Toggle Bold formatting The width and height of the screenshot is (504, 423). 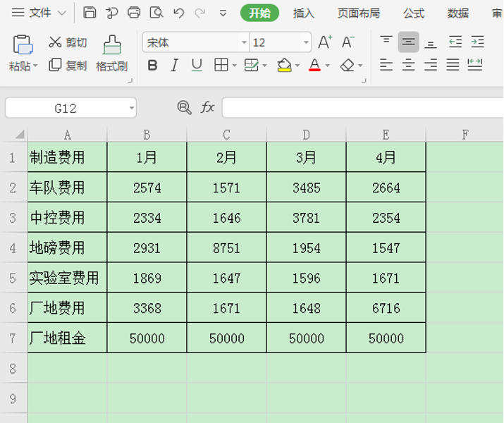click(x=152, y=66)
